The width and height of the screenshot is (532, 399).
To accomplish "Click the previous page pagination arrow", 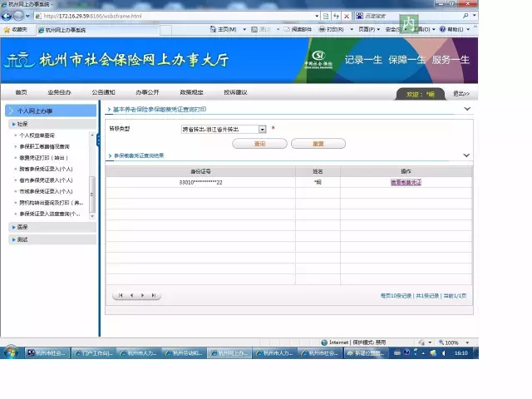I will [x=131, y=295].
